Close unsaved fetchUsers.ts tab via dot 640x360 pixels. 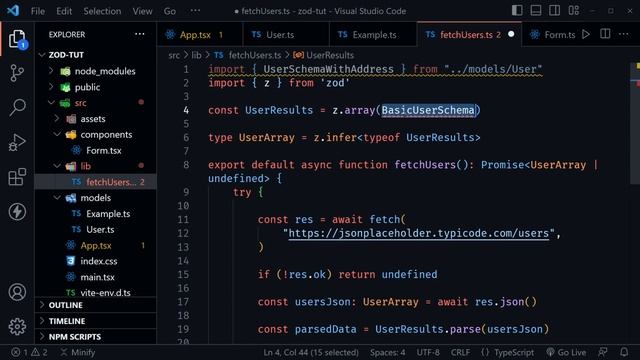tap(511, 34)
